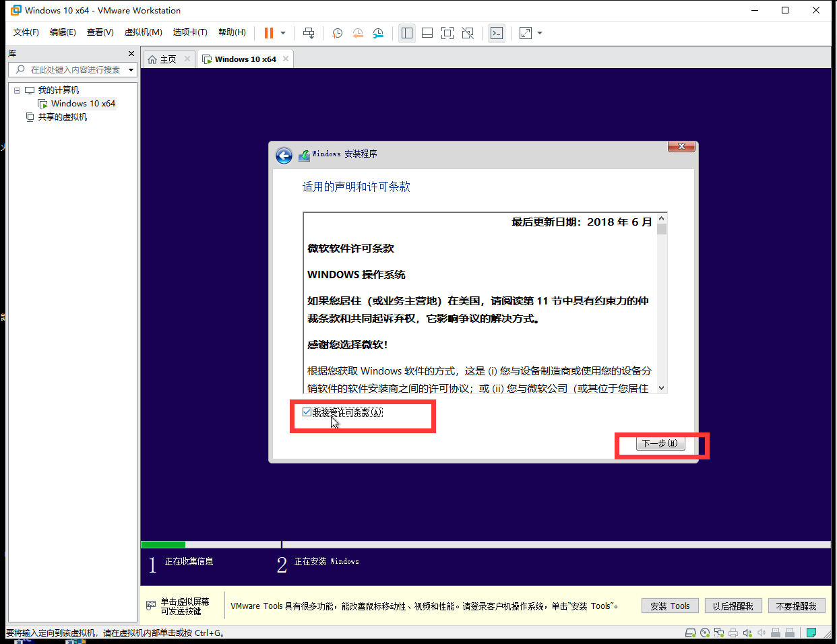This screenshot has height=644, width=837.
Task: Click the 以后提醒我 button
Action: 733,606
